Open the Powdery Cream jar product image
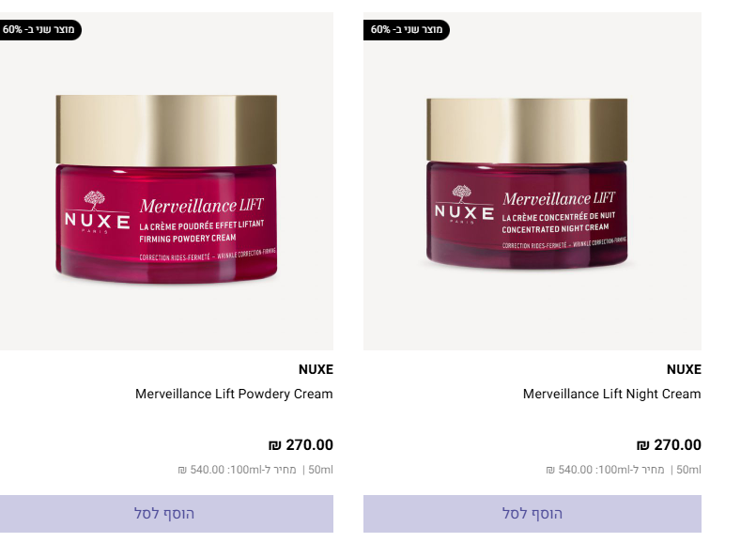The height and width of the screenshot is (558, 756). (166, 181)
